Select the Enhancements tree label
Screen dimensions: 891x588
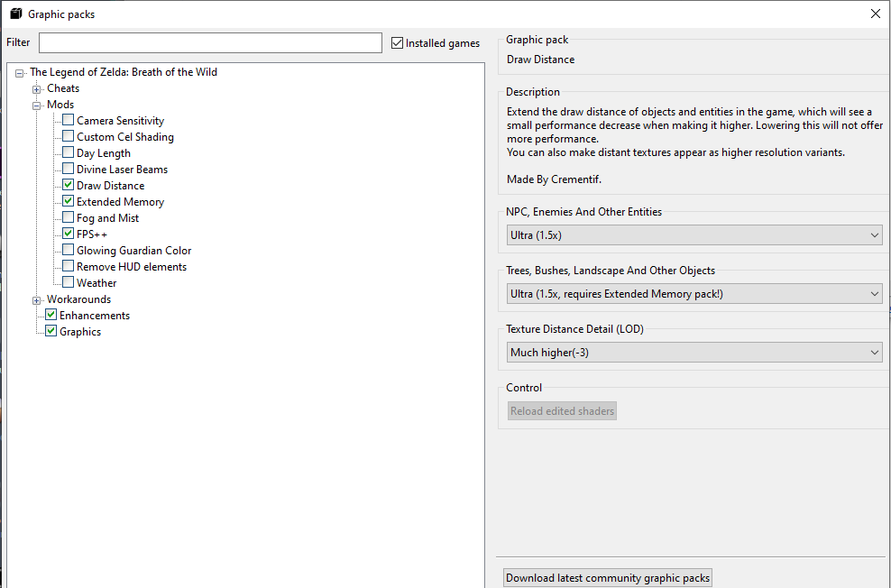click(95, 316)
